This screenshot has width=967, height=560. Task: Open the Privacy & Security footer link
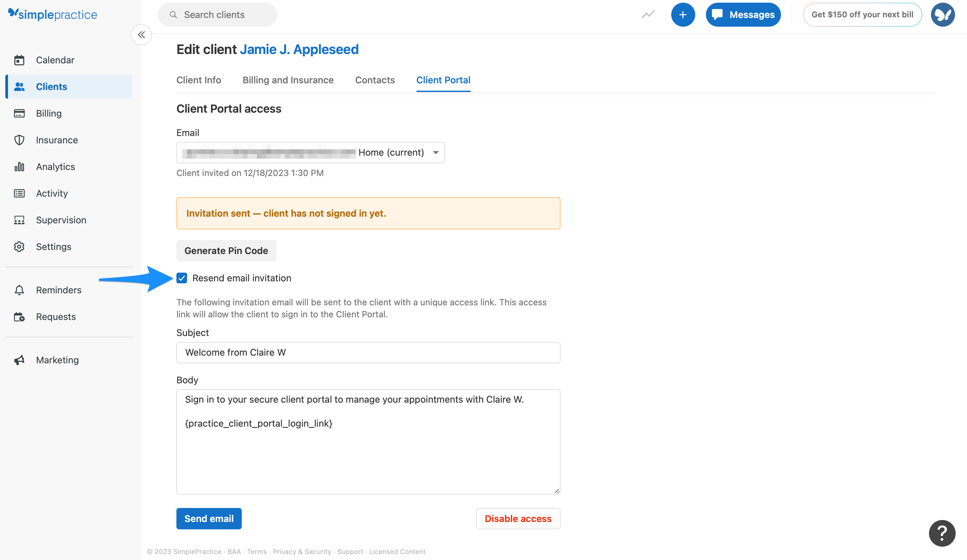(302, 552)
